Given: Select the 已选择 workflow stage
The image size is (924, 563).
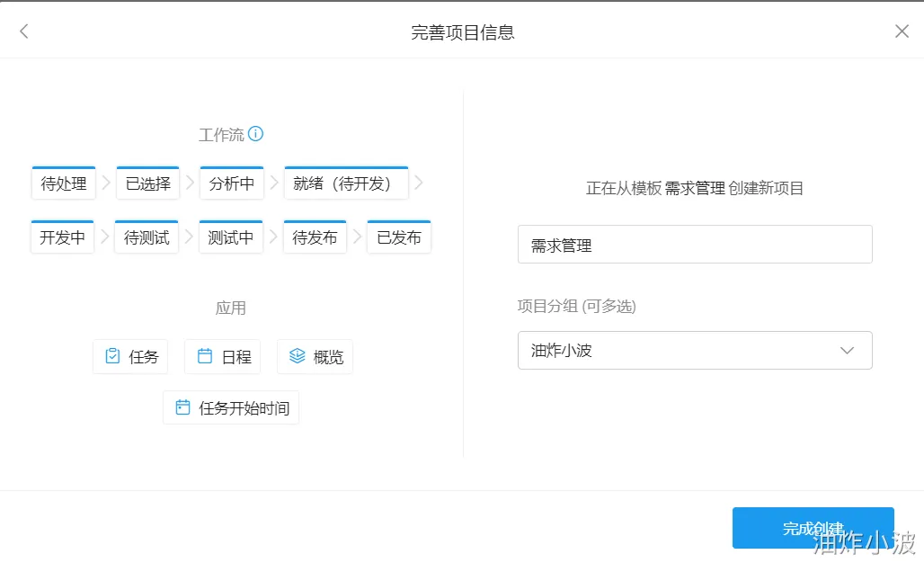Looking at the screenshot, I should [147, 183].
